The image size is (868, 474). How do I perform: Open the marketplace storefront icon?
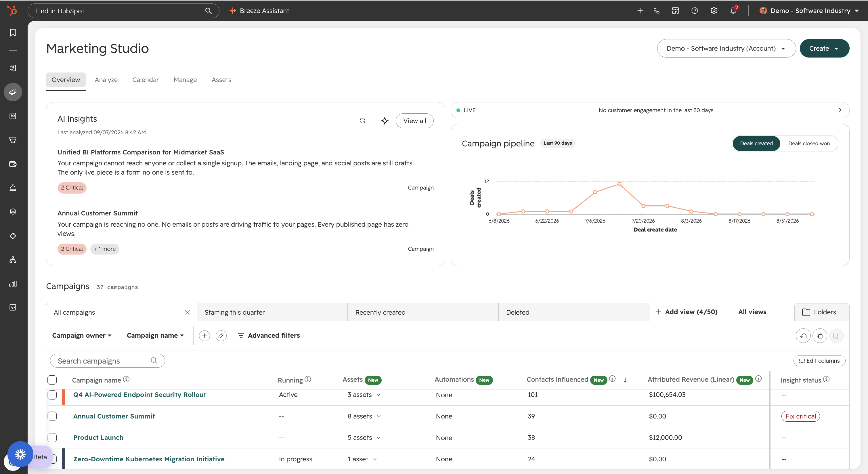(675, 11)
